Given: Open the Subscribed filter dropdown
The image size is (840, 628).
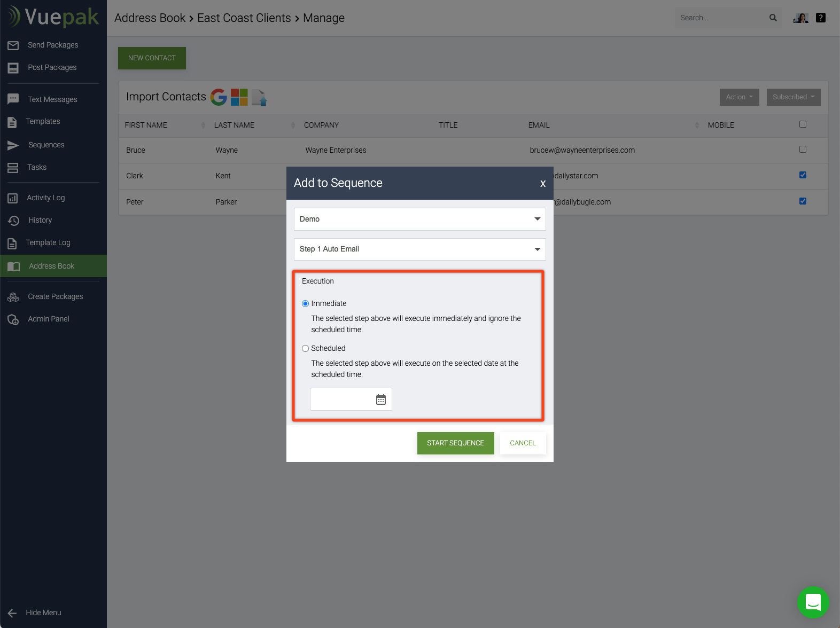Looking at the screenshot, I should click(x=794, y=97).
